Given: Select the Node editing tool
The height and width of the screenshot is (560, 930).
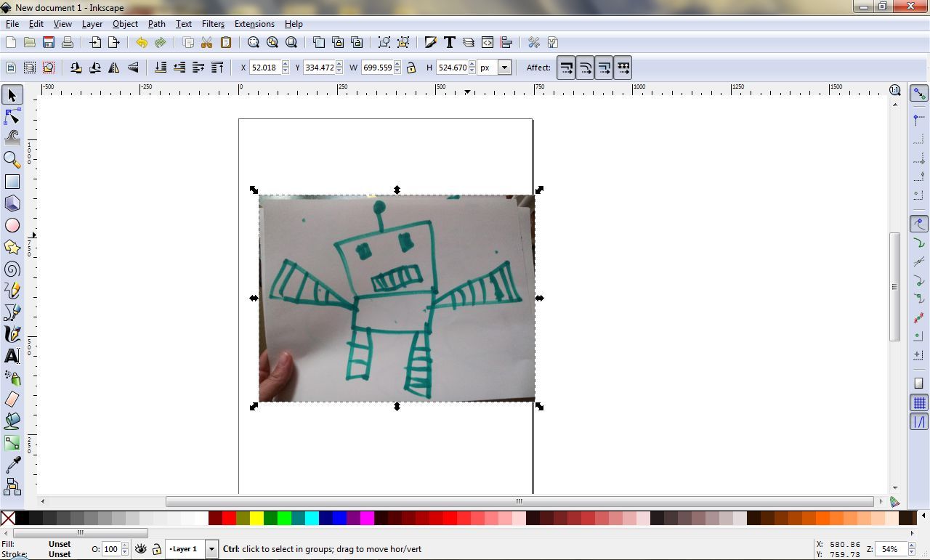Looking at the screenshot, I should [12, 116].
